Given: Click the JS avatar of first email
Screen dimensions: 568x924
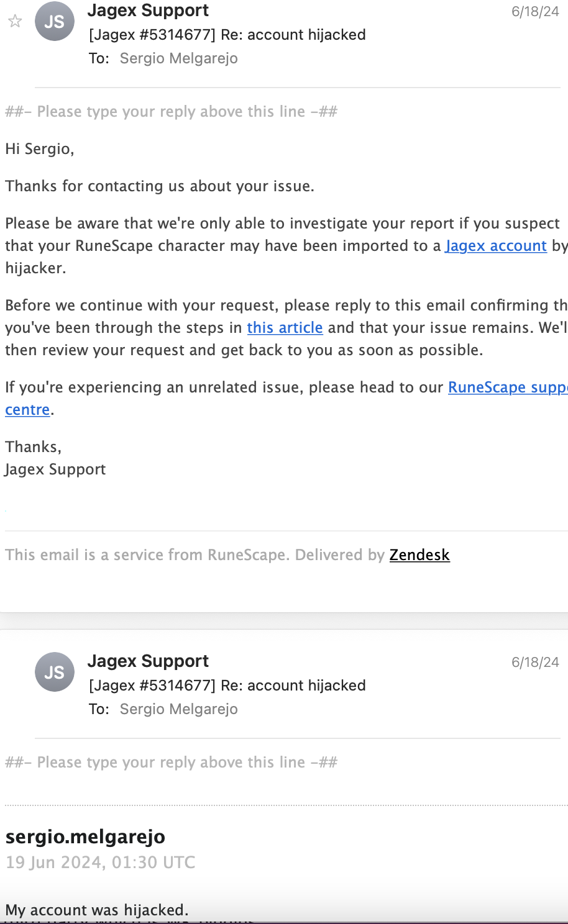Looking at the screenshot, I should coord(55,22).
